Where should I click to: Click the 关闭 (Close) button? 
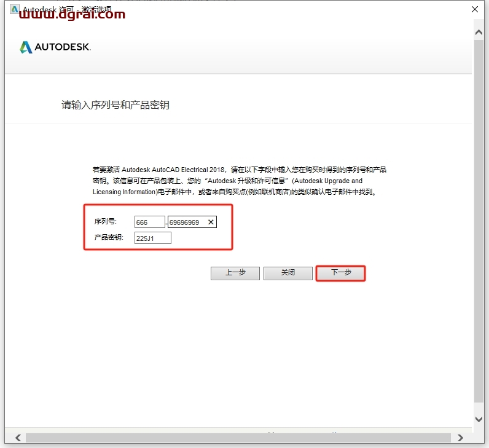click(288, 273)
